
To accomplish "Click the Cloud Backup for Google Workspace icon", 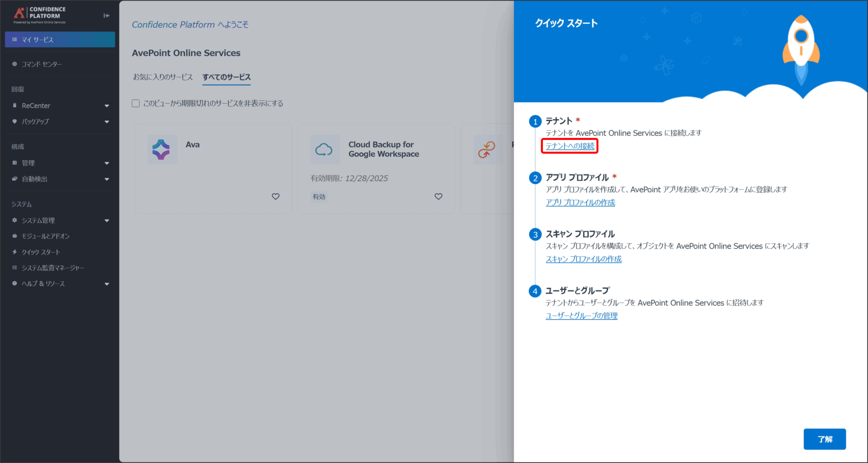I will point(324,150).
